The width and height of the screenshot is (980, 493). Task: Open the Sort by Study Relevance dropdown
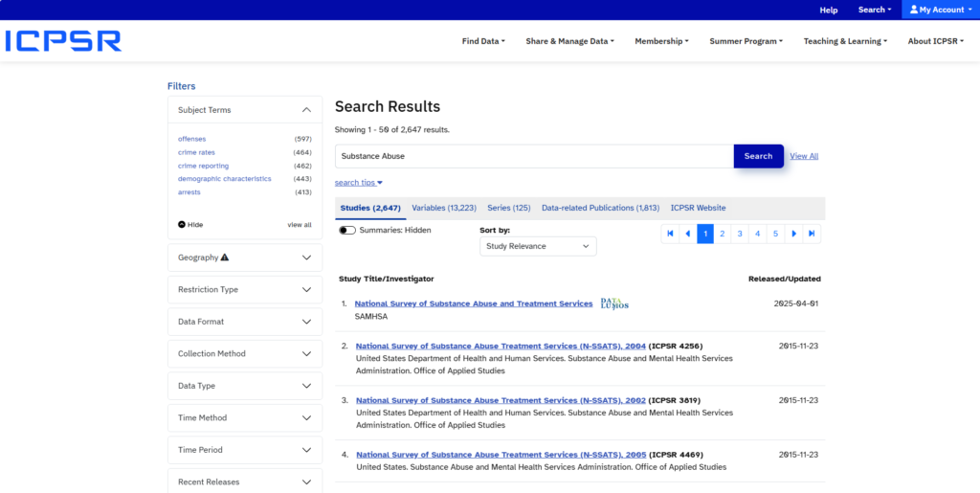pos(537,246)
